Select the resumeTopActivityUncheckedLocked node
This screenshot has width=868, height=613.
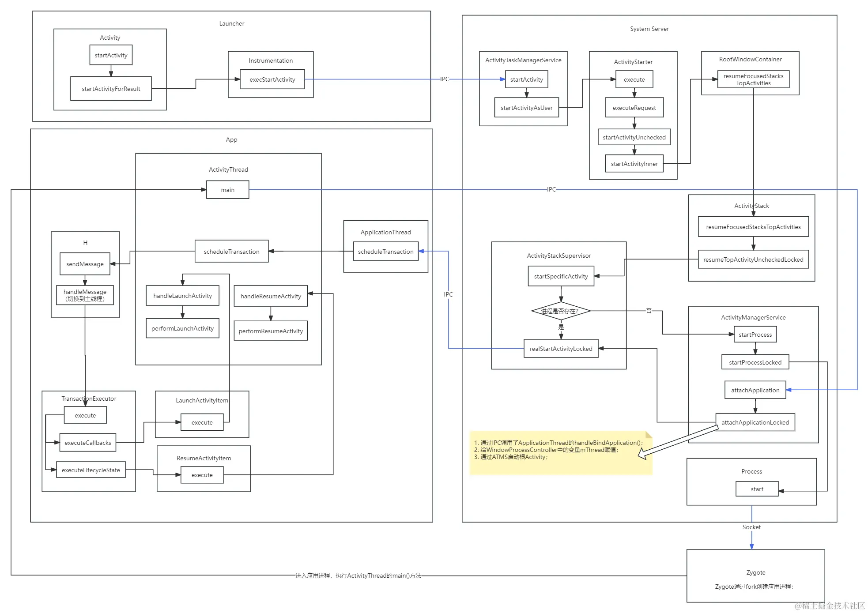[x=753, y=259]
